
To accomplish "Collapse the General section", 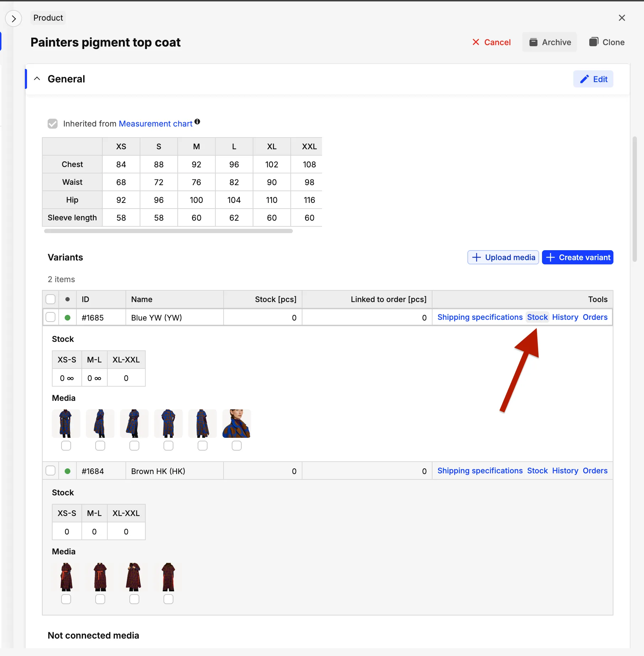I will pyautogui.click(x=37, y=79).
